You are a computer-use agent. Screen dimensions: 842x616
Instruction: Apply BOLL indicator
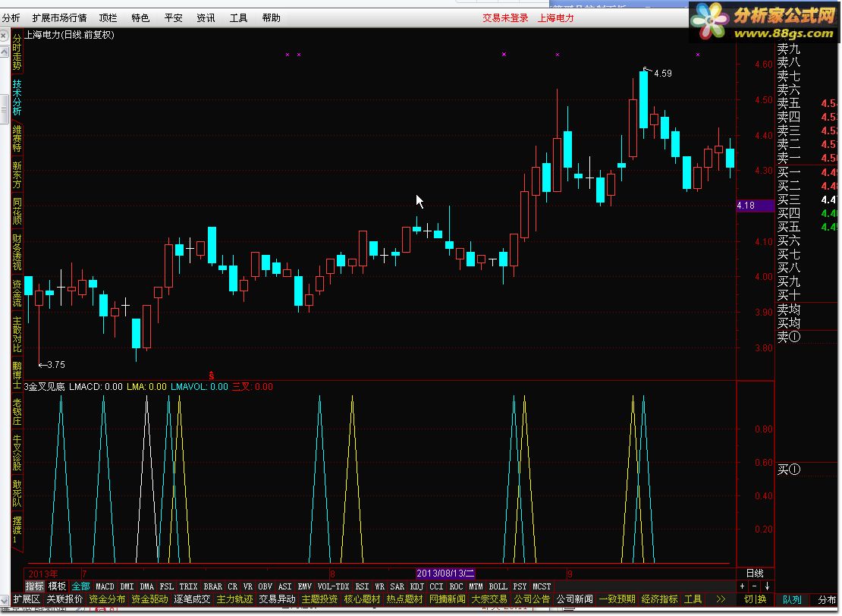pos(498,586)
